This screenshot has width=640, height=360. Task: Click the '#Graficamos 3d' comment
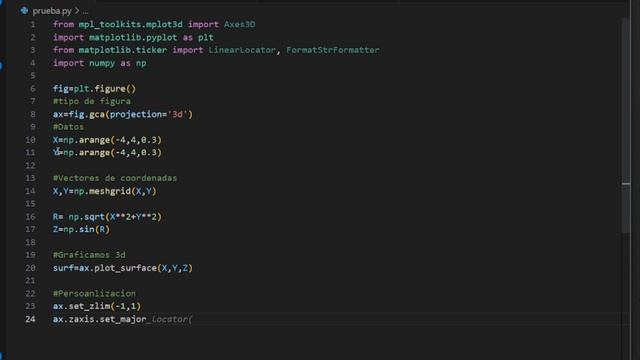89,255
